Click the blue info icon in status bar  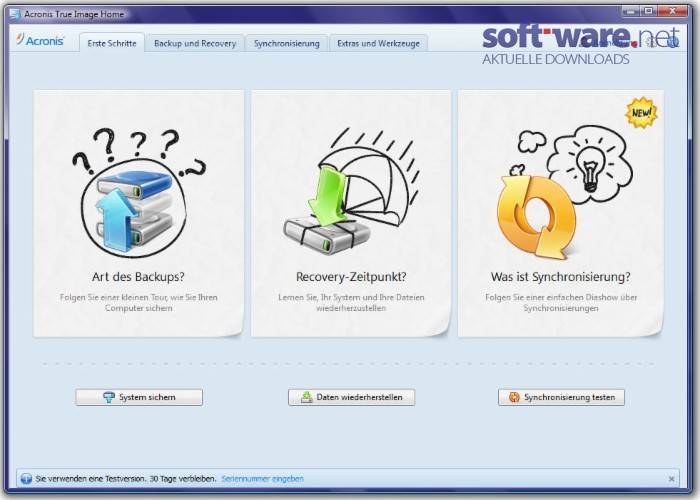click(x=26, y=479)
